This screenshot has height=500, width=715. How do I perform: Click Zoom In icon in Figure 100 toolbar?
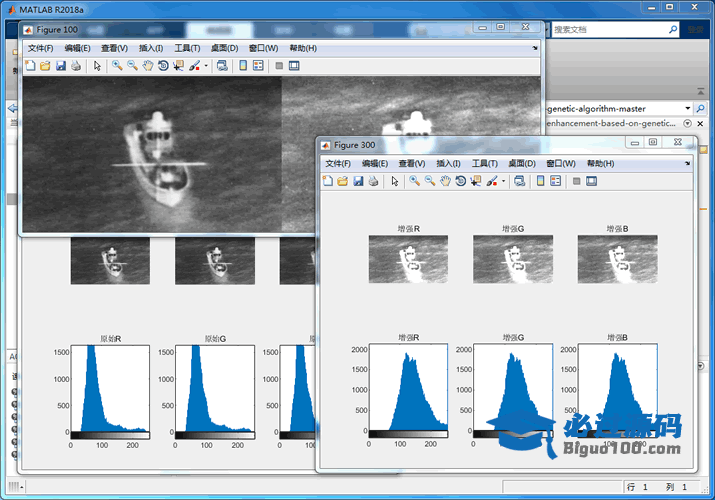point(117,66)
